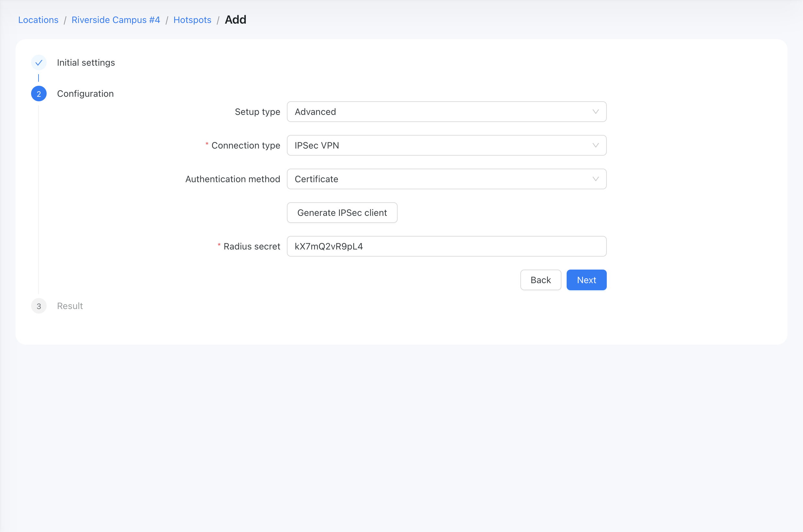Click the Back button
803x532 pixels.
[x=540, y=280]
